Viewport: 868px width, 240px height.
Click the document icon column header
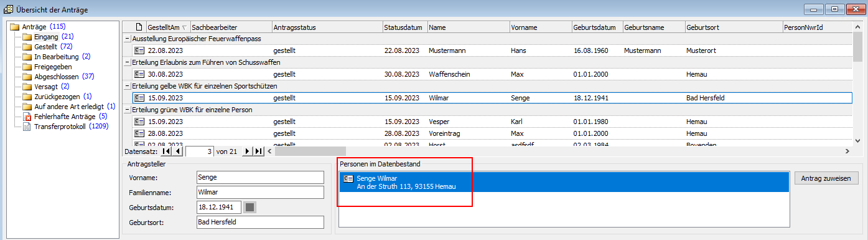point(139,27)
